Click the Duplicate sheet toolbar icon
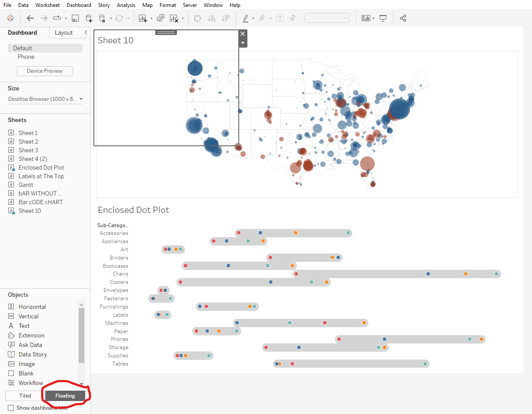Screen dimensions: 532x414 point(160,18)
